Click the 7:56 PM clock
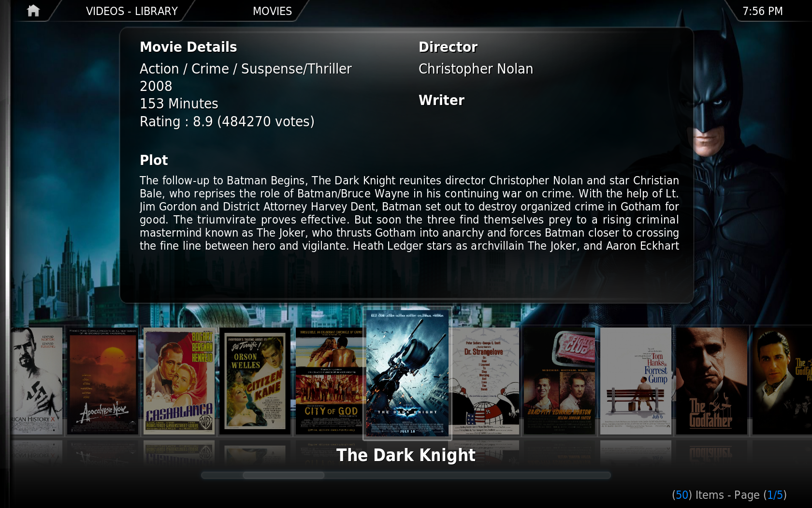 click(762, 11)
